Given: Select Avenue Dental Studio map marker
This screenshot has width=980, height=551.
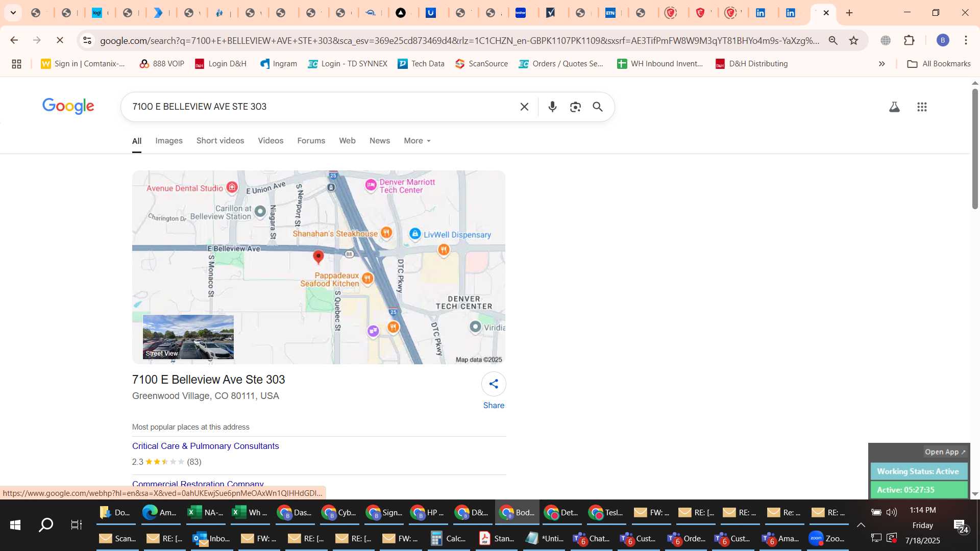Looking at the screenshot, I should tap(232, 187).
